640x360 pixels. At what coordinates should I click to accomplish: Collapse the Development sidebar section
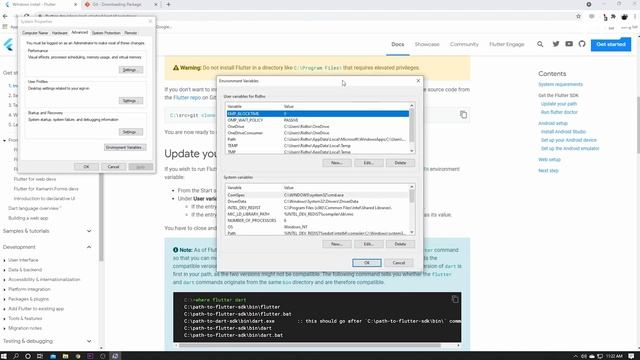tap(89, 247)
